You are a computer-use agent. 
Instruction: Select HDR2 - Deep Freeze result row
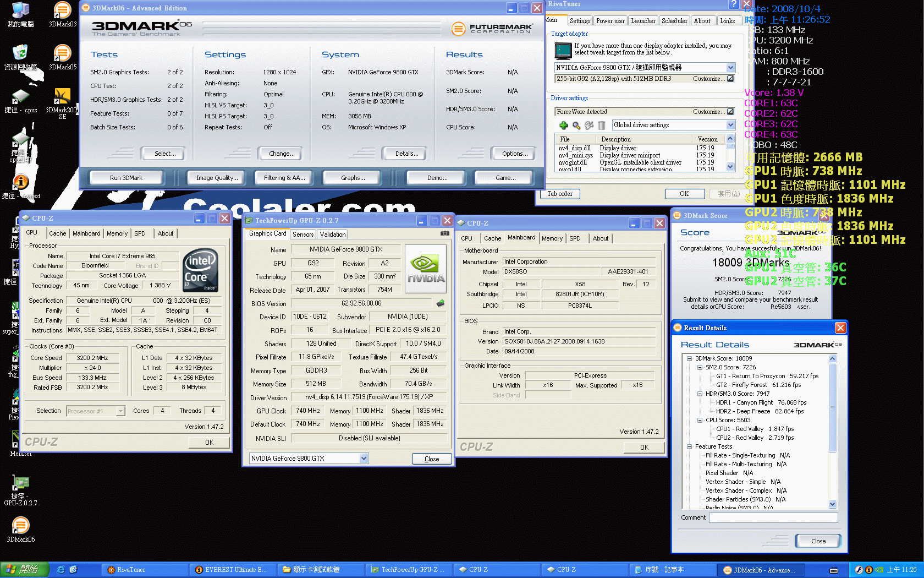tap(760, 411)
